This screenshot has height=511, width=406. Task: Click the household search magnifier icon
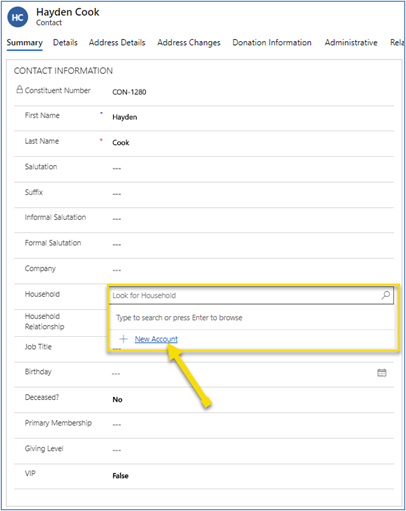(x=386, y=295)
